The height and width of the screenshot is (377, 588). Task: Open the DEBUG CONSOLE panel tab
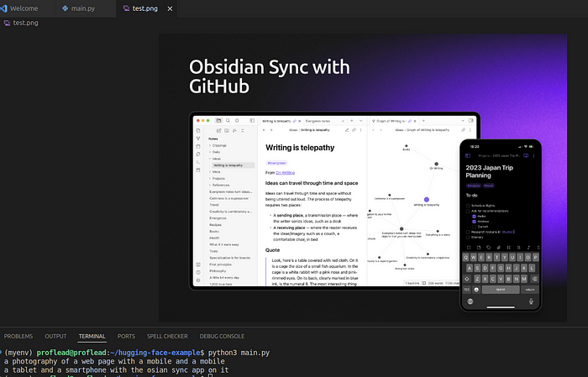[x=222, y=336]
